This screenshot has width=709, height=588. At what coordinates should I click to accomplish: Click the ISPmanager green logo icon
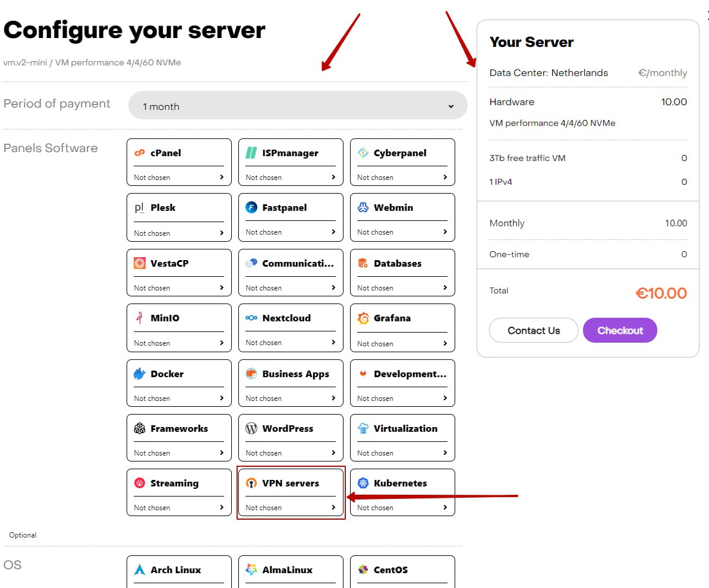pos(251,153)
